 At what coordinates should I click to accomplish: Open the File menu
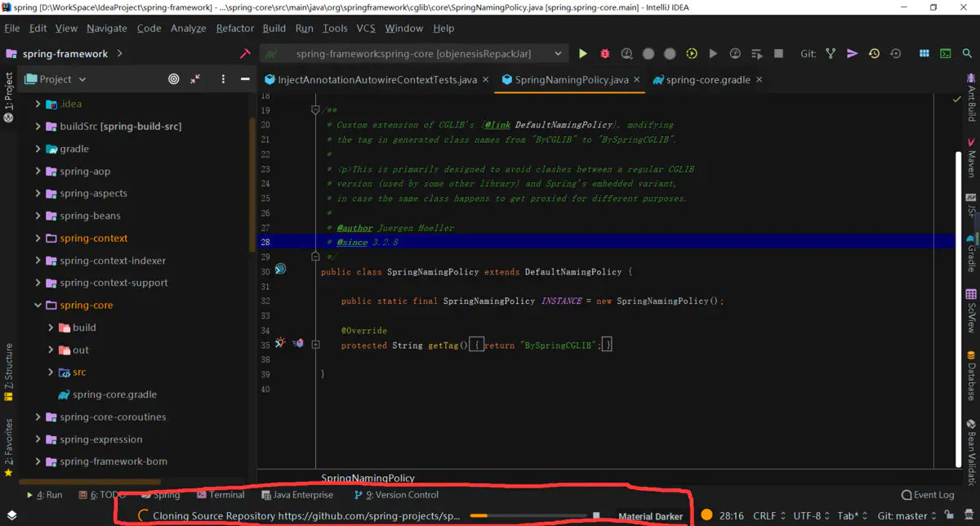[12, 28]
